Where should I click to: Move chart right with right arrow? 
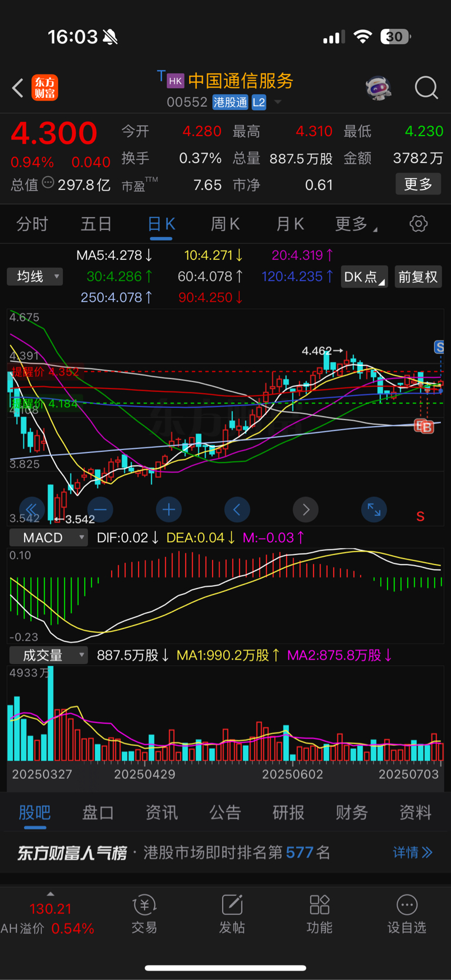[x=305, y=509]
